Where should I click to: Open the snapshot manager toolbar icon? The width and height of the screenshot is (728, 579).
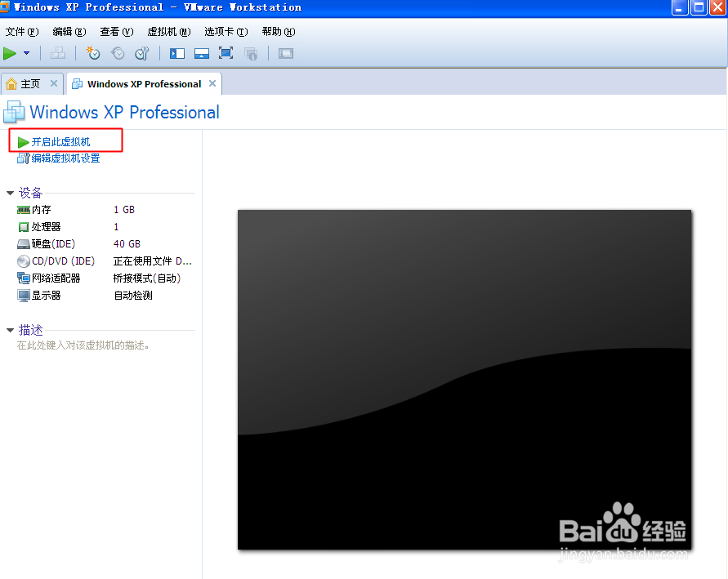141,53
